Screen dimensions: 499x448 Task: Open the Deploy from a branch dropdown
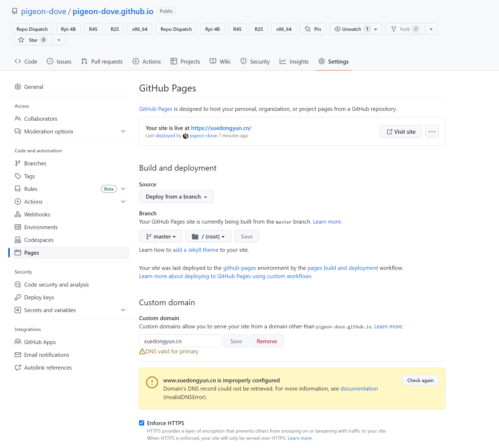point(176,196)
